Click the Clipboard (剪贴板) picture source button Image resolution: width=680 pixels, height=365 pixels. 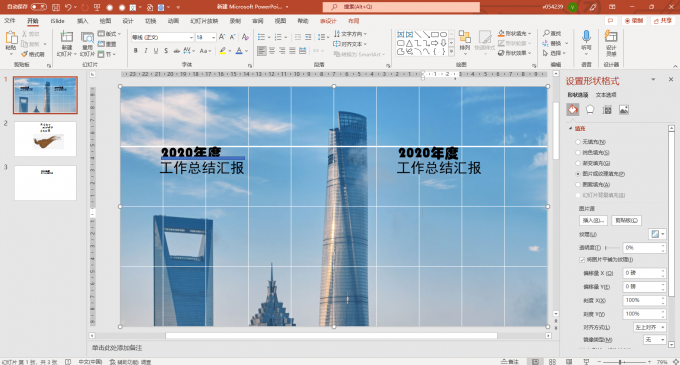tap(626, 220)
